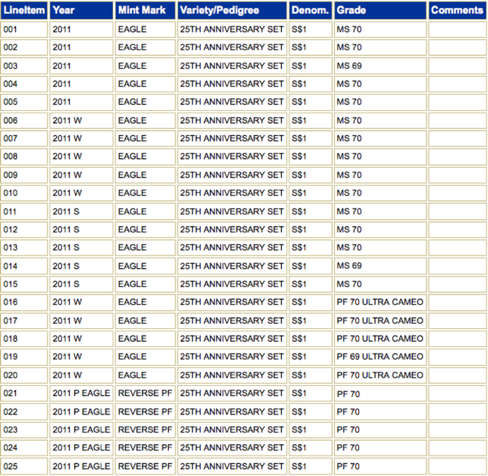The height and width of the screenshot is (476, 488).
Task: Click the Grade column header
Action: [380, 10]
